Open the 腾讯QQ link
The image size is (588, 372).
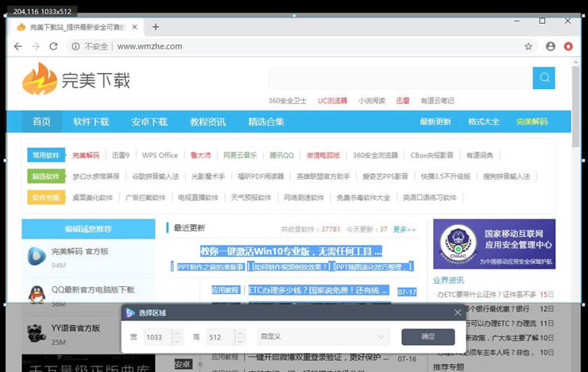(281, 155)
